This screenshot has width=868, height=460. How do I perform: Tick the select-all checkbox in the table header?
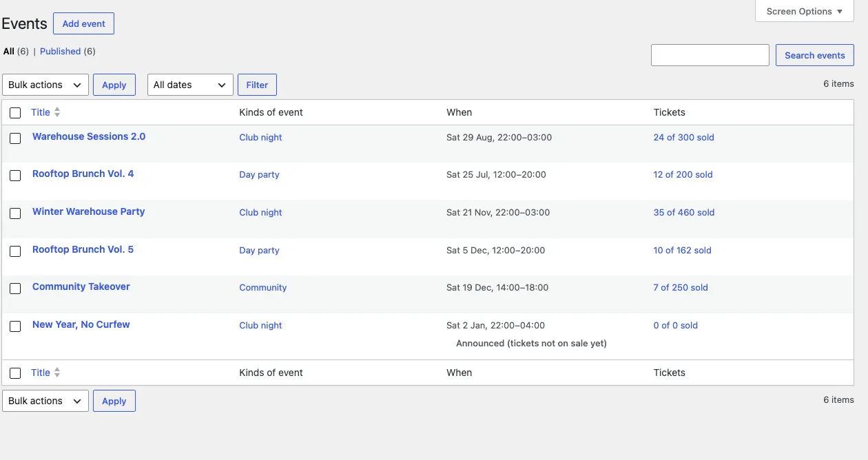(15, 113)
